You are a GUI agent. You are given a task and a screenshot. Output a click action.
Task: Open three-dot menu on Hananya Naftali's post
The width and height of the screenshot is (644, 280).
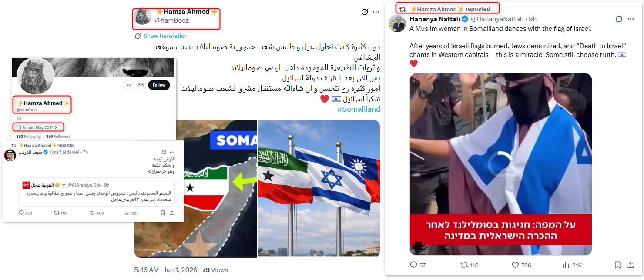(631, 19)
